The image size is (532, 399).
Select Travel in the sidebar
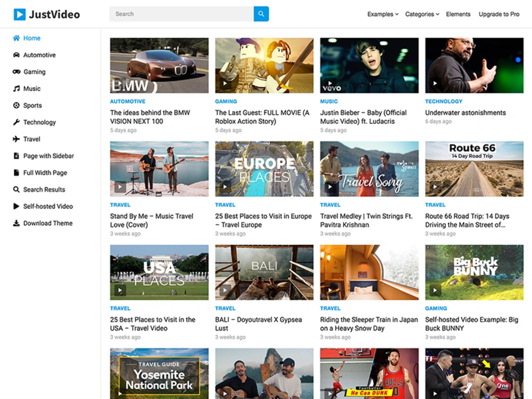[x=31, y=139]
